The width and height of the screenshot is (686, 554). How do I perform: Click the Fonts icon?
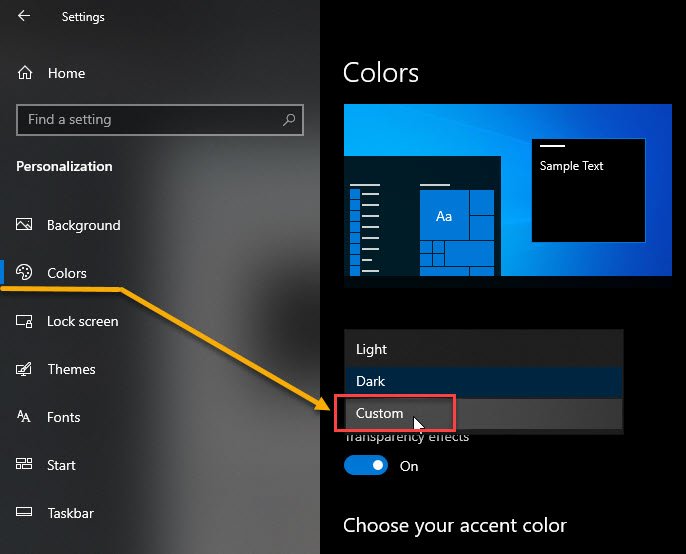point(24,416)
